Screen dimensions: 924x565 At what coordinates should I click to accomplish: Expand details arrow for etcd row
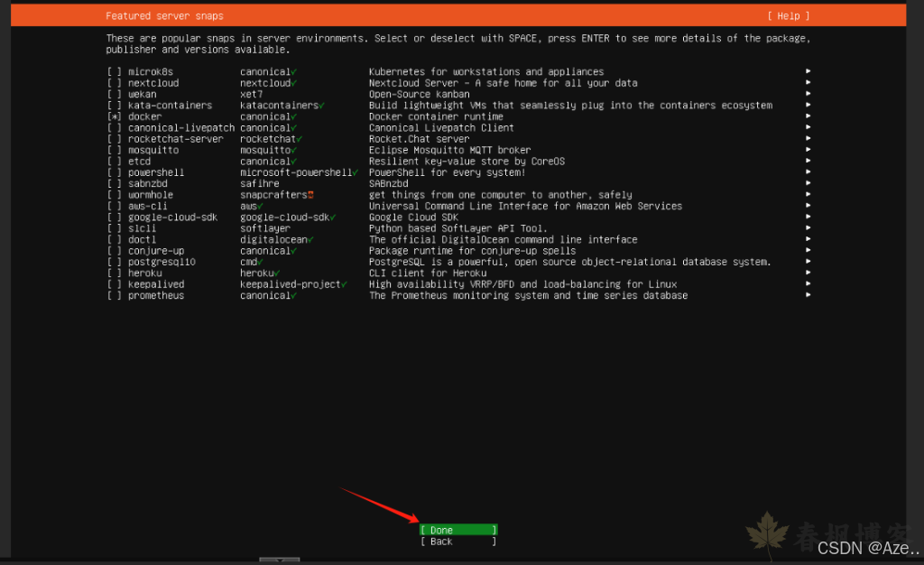pos(808,161)
